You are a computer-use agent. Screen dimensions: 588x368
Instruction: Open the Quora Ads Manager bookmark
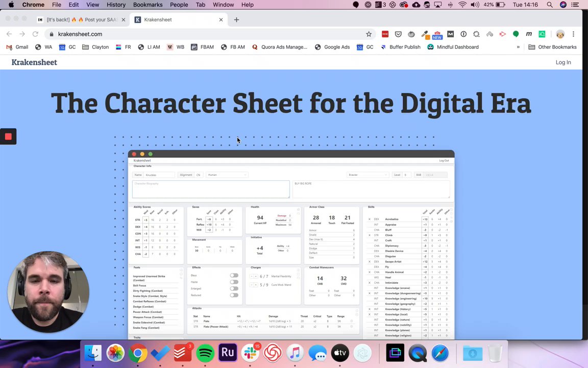point(279,47)
